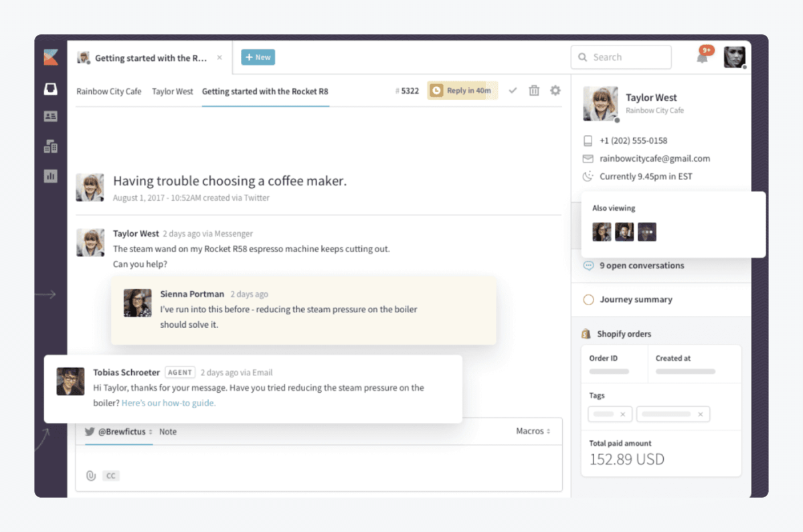
Task: Switch to the Note composer tab
Action: click(x=167, y=432)
